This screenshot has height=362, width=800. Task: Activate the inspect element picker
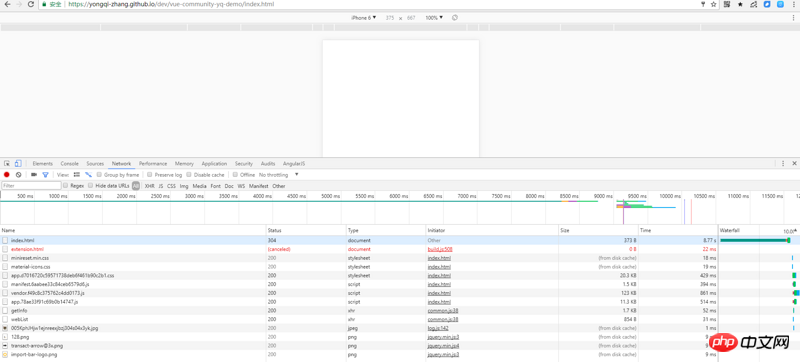pos(7,164)
